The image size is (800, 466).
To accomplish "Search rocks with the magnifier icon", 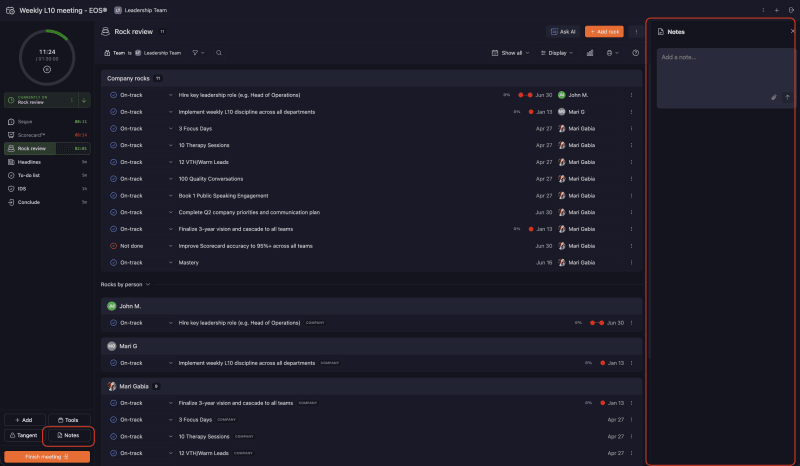I will pos(219,53).
